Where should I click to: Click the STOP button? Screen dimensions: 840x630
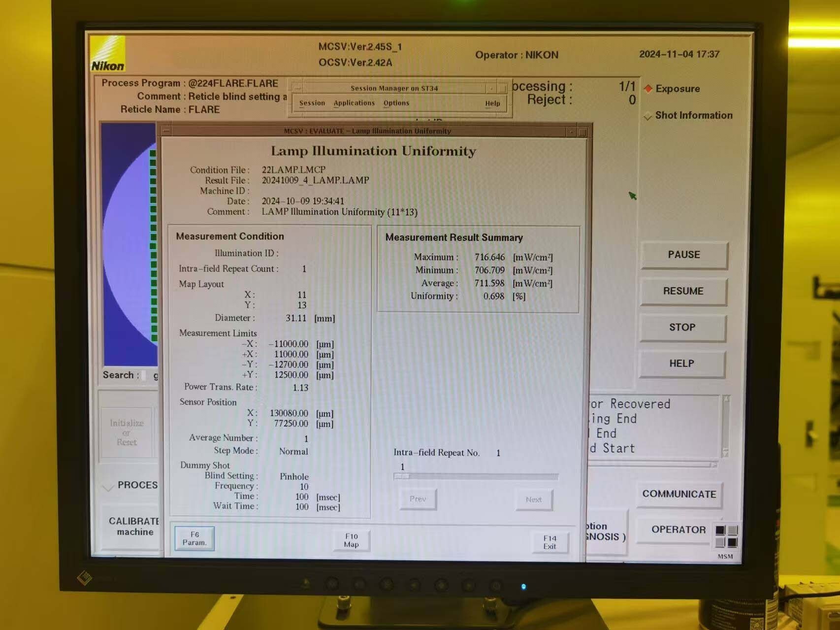click(682, 328)
